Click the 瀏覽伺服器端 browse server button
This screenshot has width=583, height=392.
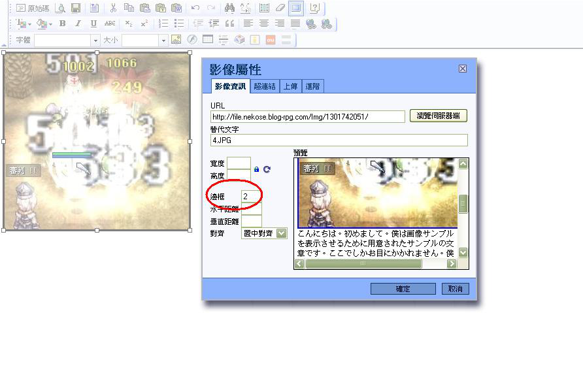coord(439,116)
